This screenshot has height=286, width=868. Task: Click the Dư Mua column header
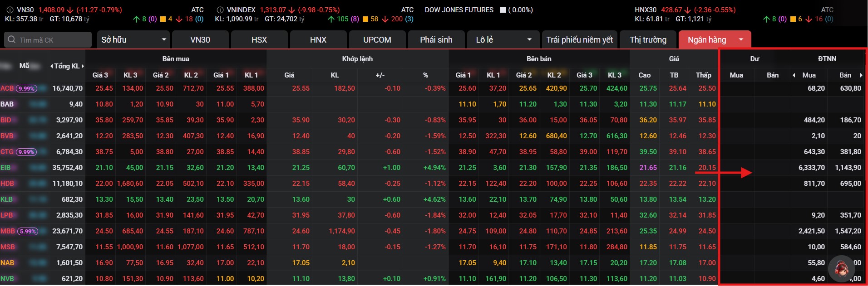(736, 75)
